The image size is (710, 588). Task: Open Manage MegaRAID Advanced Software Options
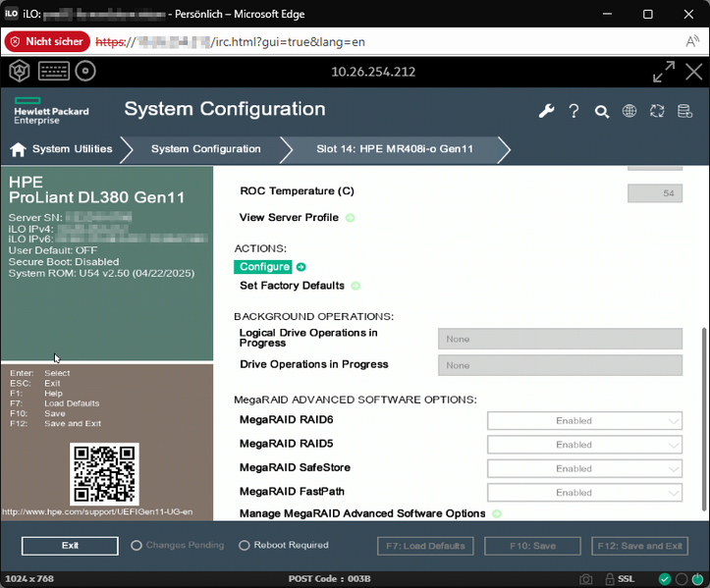(x=362, y=513)
